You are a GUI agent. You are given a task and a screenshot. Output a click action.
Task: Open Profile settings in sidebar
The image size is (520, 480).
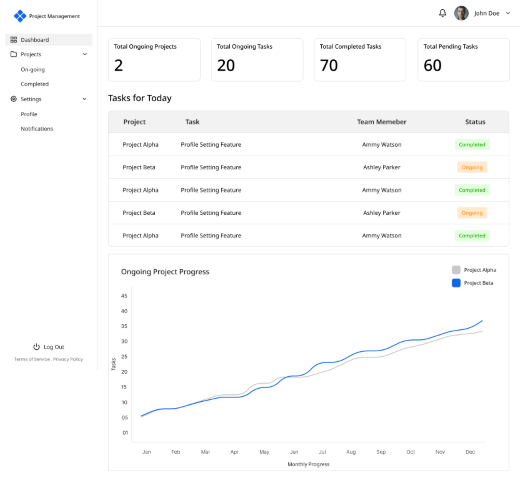29,114
